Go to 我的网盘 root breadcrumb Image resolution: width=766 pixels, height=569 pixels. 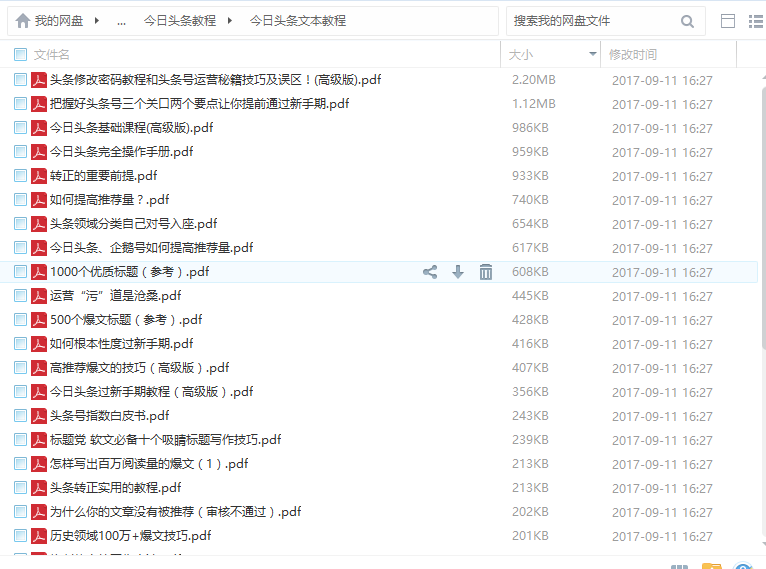pyautogui.click(x=59, y=21)
